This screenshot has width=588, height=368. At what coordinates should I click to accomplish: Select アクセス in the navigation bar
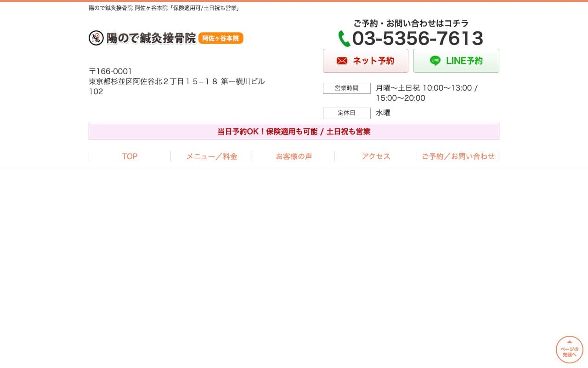click(x=376, y=156)
